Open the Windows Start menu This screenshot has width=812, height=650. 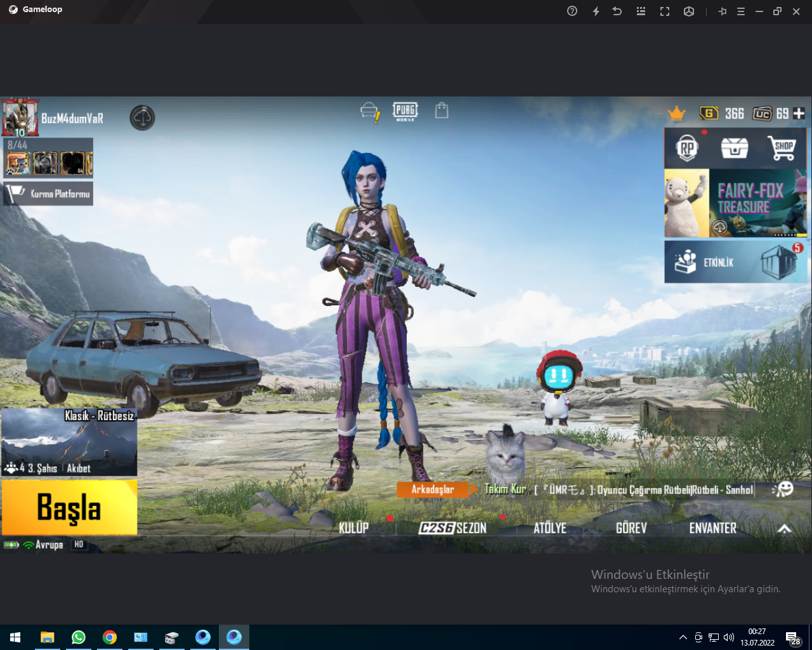pos(15,637)
